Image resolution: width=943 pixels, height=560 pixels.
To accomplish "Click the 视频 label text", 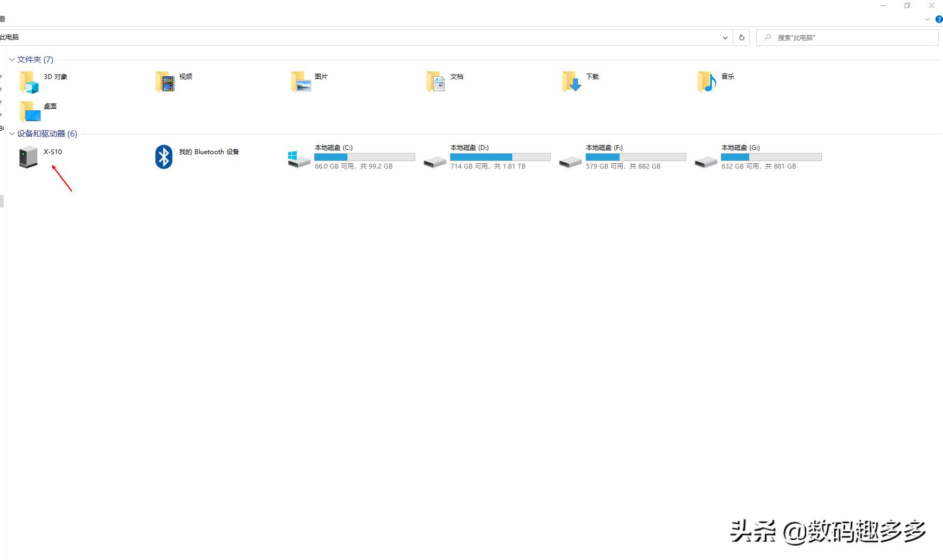I will pos(186,77).
